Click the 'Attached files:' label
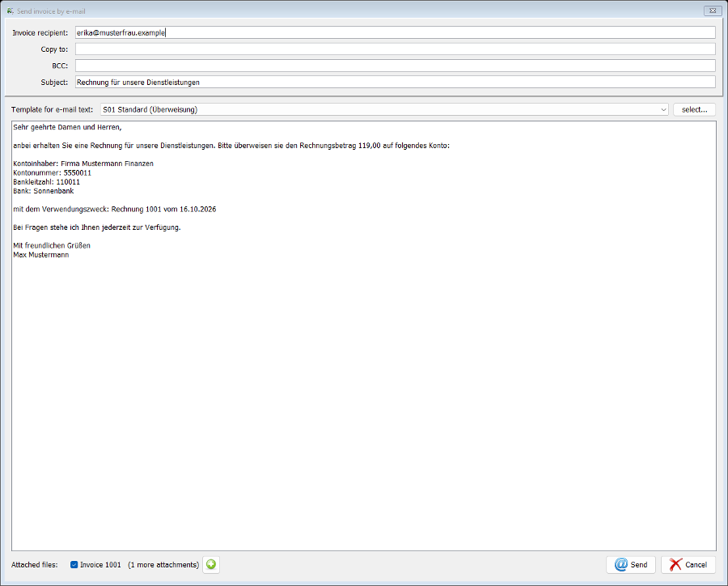Screen dimensions: 728x586 [x=34, y=565]
